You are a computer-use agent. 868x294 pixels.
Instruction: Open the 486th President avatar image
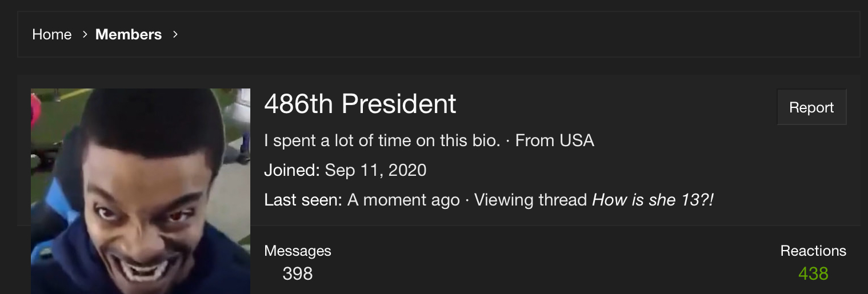(x=141, y=191)
